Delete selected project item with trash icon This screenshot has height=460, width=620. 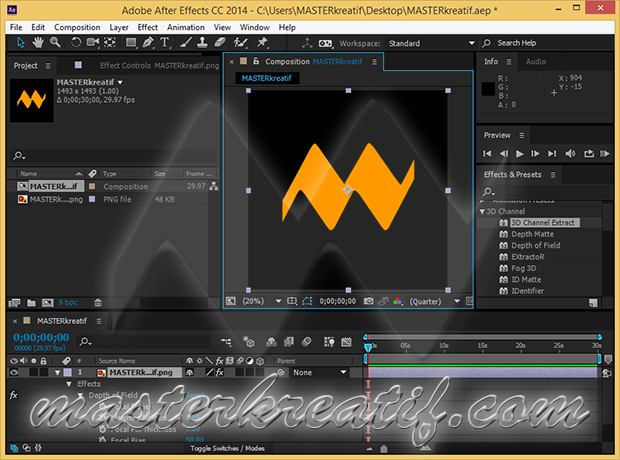pyautogui.click(x=98, y=303)
